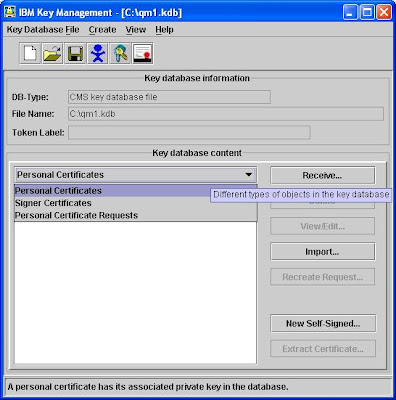396x400 pixels.
Task: Click the IBM Key Management title bar icon
Action: pyautogui.click(x=10, y=12)
